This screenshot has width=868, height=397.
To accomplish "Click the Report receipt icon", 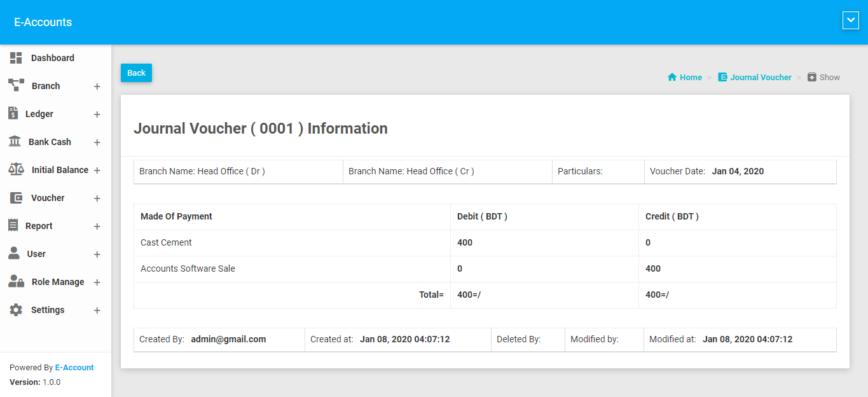I will click(13, 225).
